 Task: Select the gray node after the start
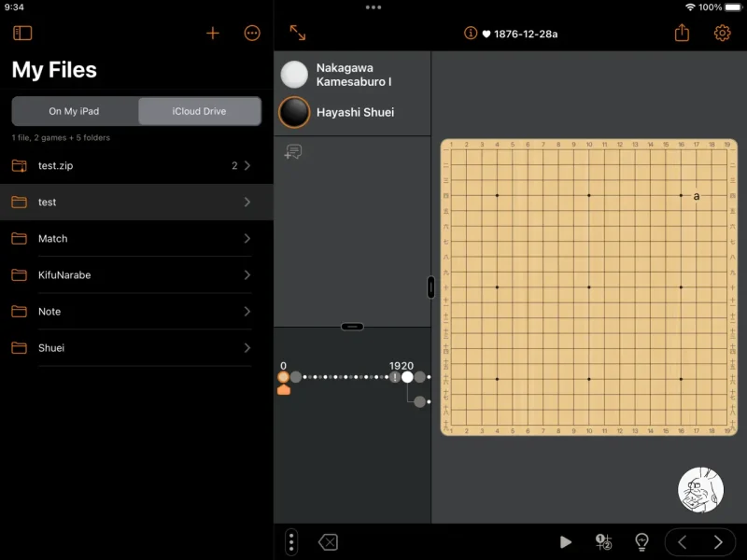pos(296,377)
